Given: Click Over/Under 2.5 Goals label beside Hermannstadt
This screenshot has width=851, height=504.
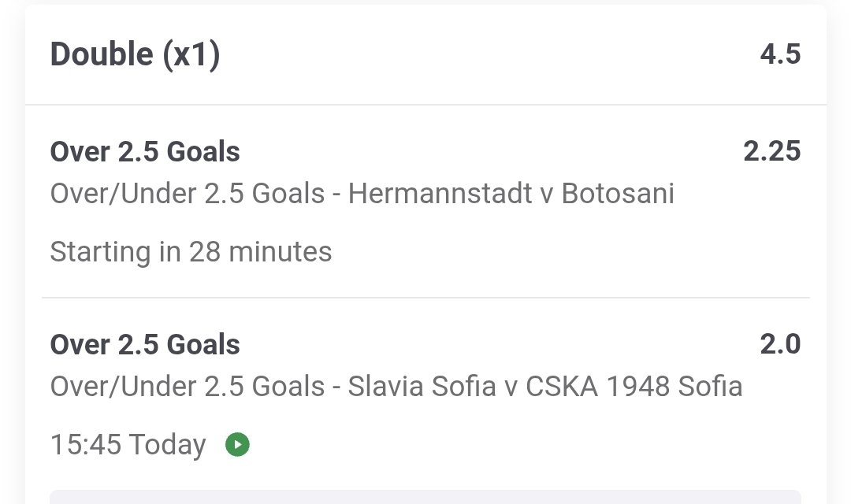Looking at the screenshot, I should (188, 194).
